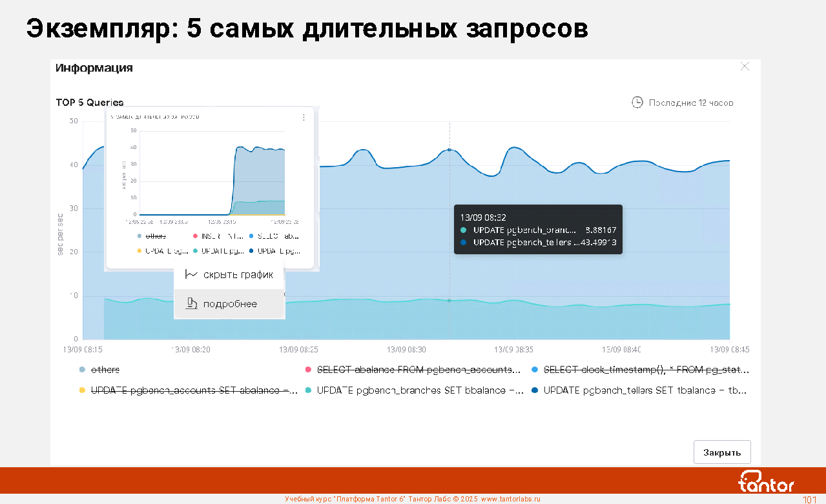The width and height of the screenshot is (826, 504).
Task: Open the www.tantorlabs.ru link in the footer
Action: pos(510,499)
